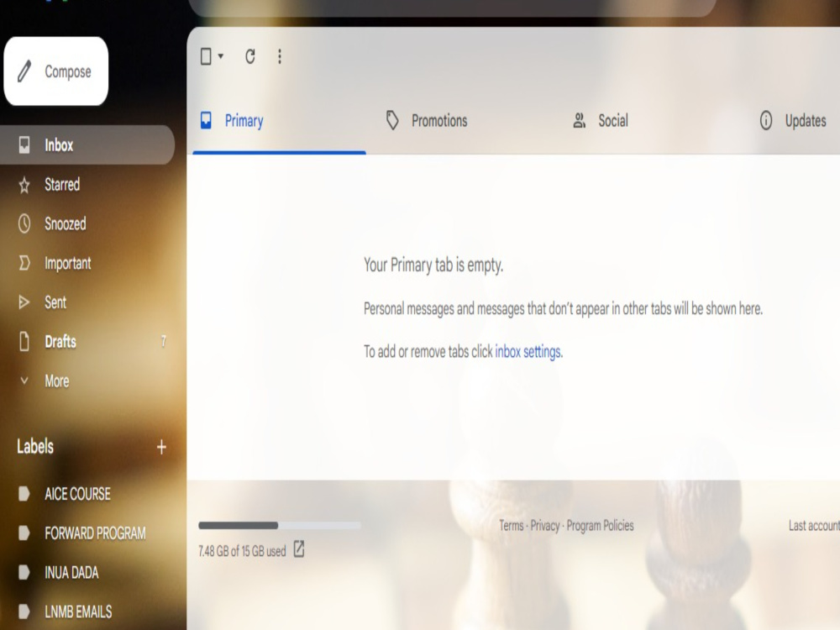Open the Sent folder
This screenshot has width=840, height=630.
[87, 302]
